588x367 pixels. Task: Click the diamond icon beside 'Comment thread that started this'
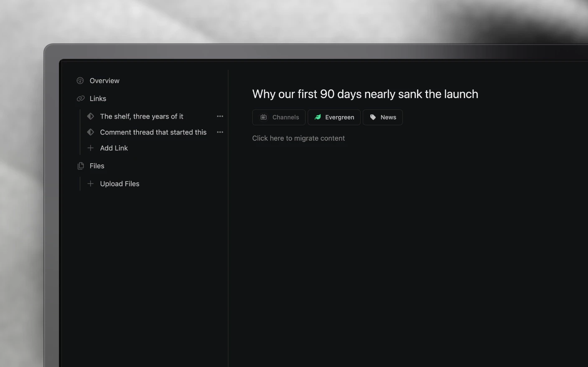(90, 132)
